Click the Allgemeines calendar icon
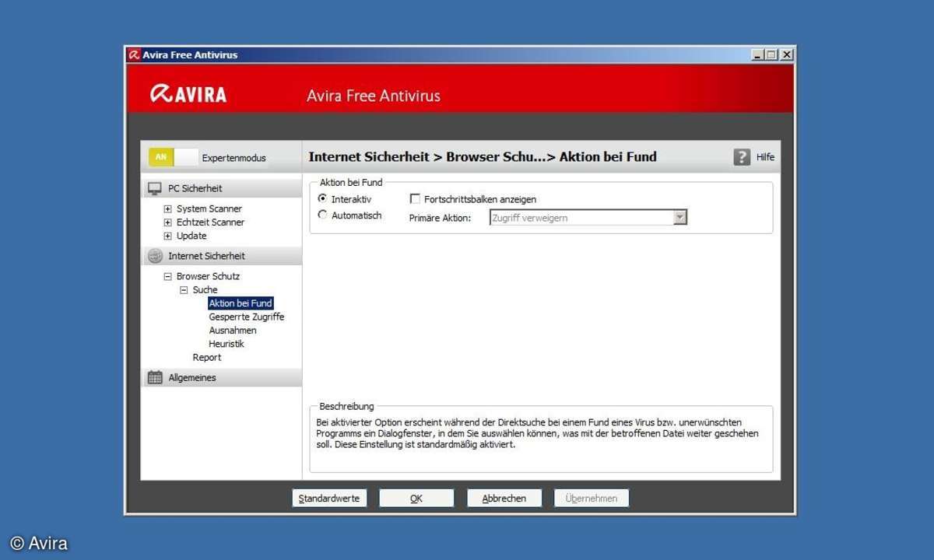This screenshot has width=934, height=560. tap(155, 377)
